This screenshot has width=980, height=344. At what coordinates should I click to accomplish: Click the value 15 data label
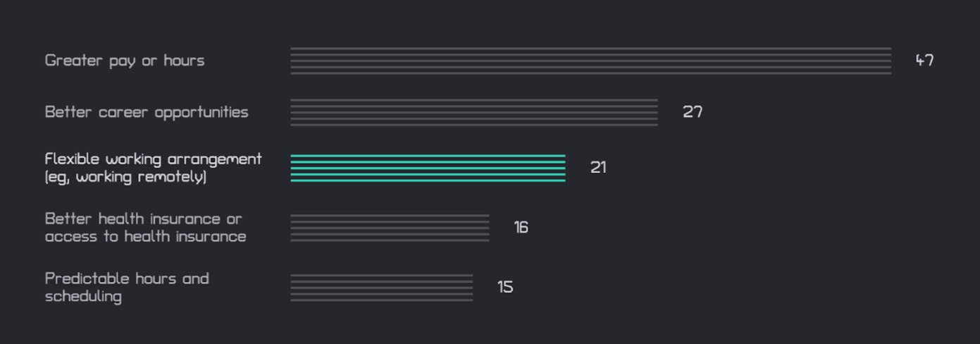pyautogui.click(x=505, y=288)
